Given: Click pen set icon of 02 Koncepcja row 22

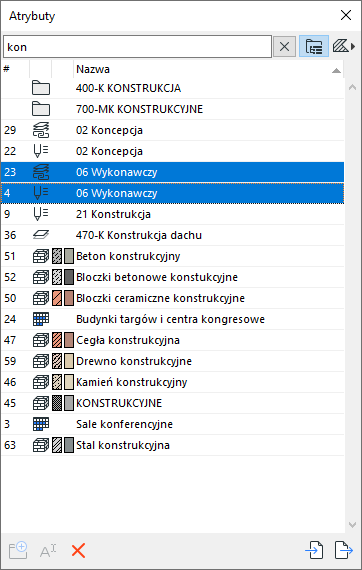Looking at the screenshot, I should point(41,151).
